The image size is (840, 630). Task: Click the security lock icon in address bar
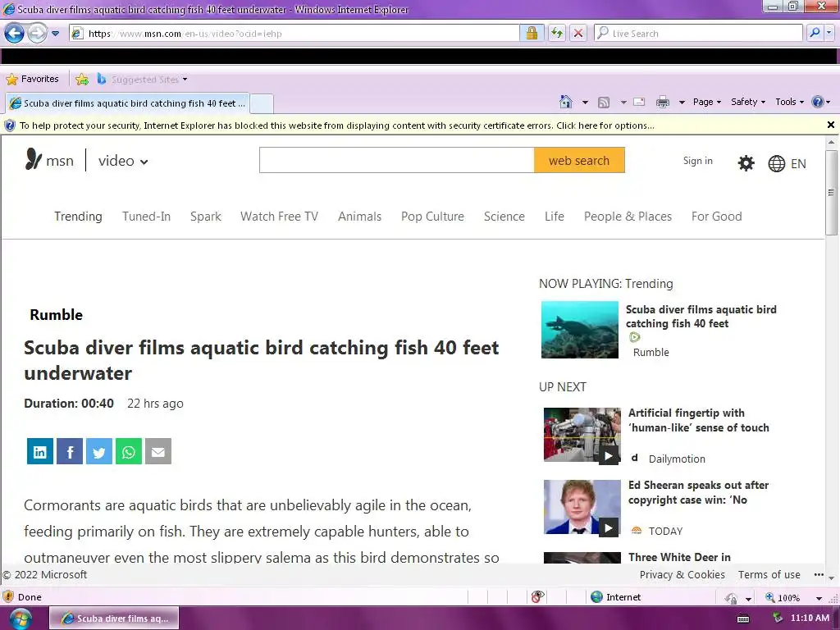(532, 33)
